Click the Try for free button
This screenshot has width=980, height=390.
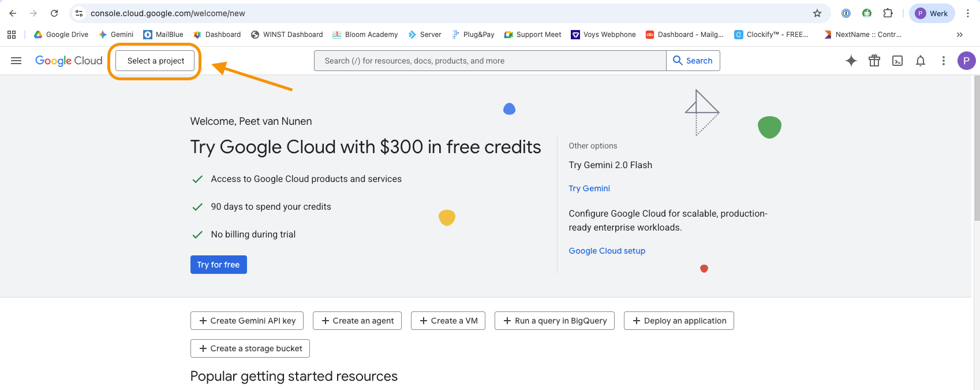(218, 265)
